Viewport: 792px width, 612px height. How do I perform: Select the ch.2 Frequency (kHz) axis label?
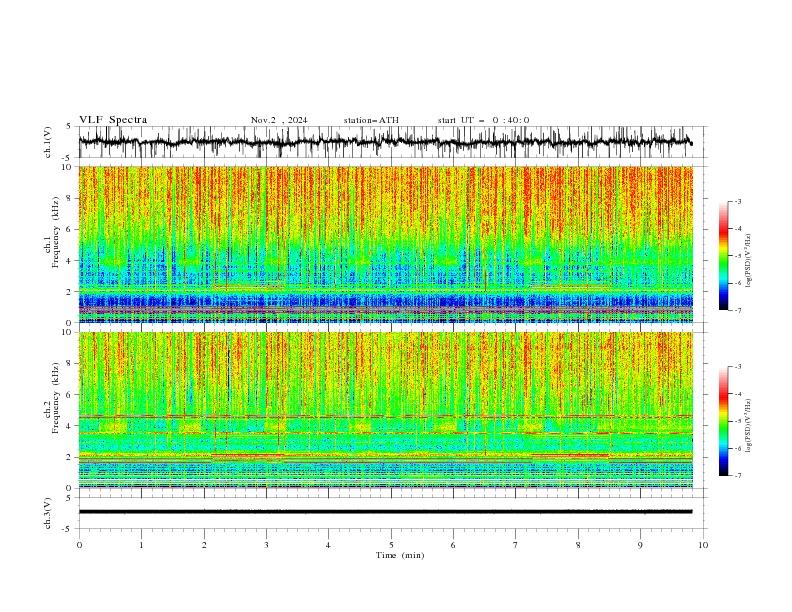coord(52,410)
